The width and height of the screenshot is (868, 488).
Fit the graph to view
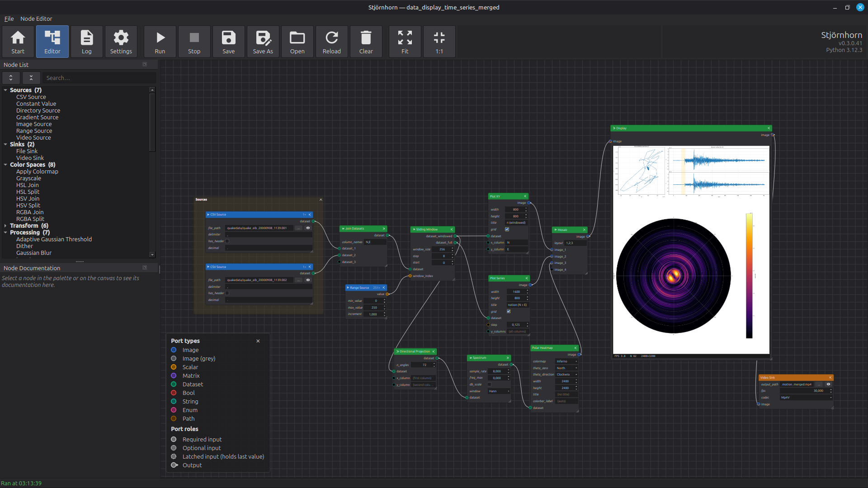pos(405,42)
